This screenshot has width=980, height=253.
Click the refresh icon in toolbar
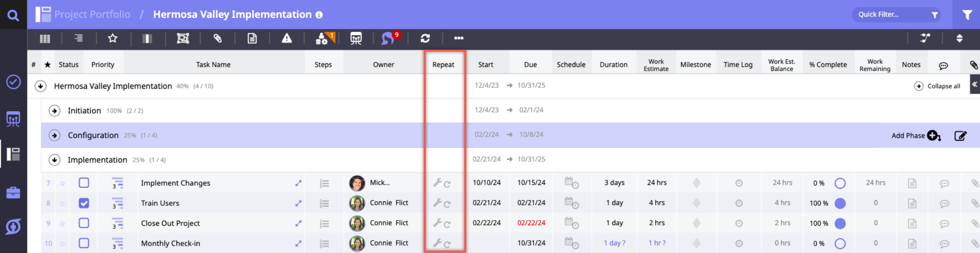[x=425, y=38]
